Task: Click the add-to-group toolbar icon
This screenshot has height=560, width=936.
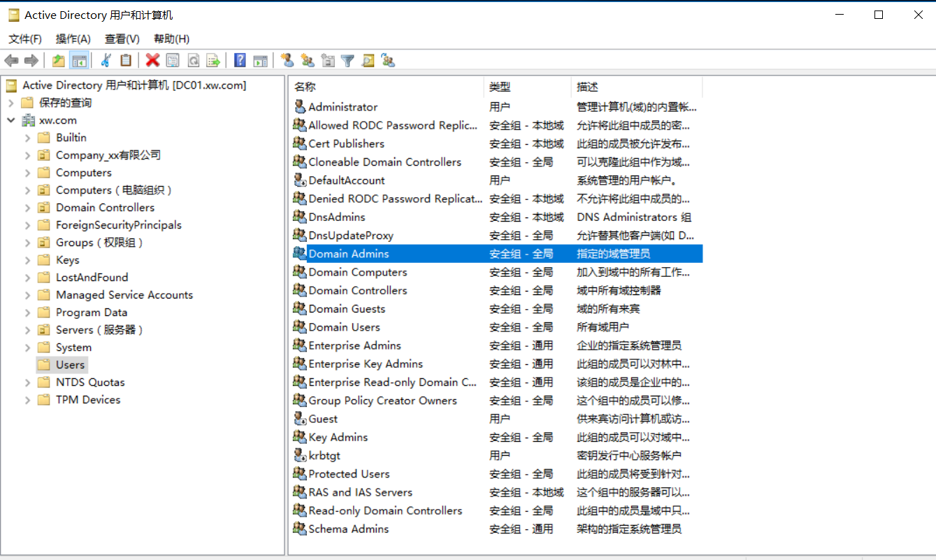Action: 389,61
